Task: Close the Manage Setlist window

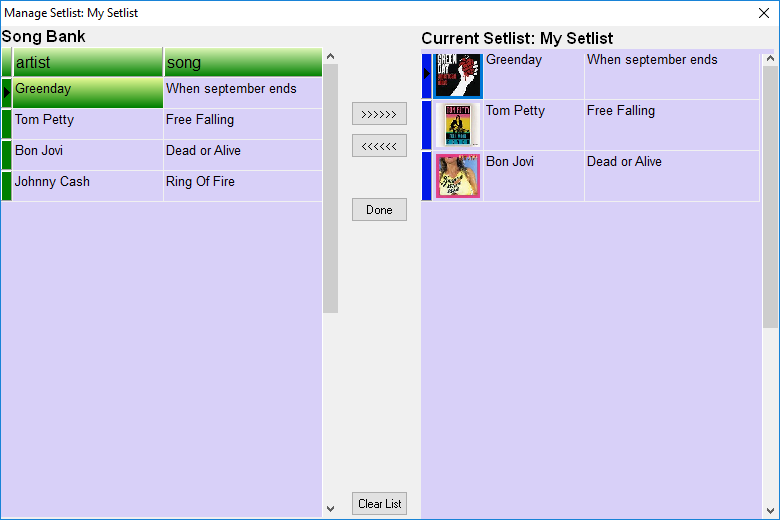Action: [x=764, y=13]
